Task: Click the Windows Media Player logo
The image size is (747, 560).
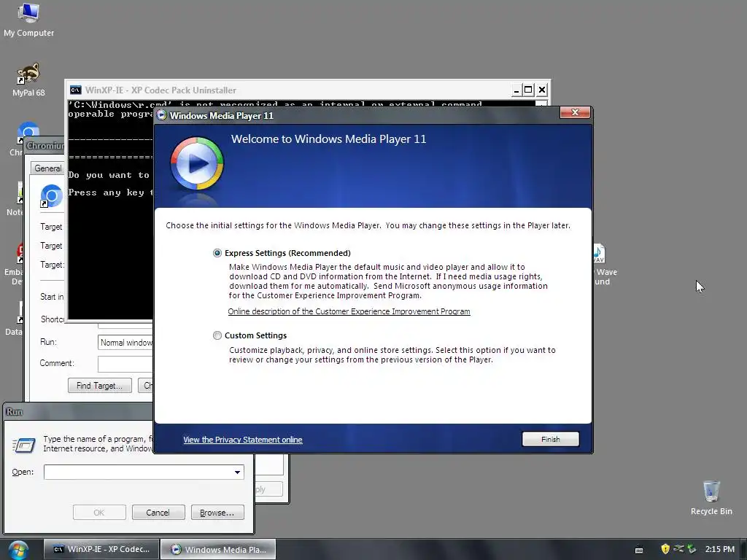Action: click(197, 164)
